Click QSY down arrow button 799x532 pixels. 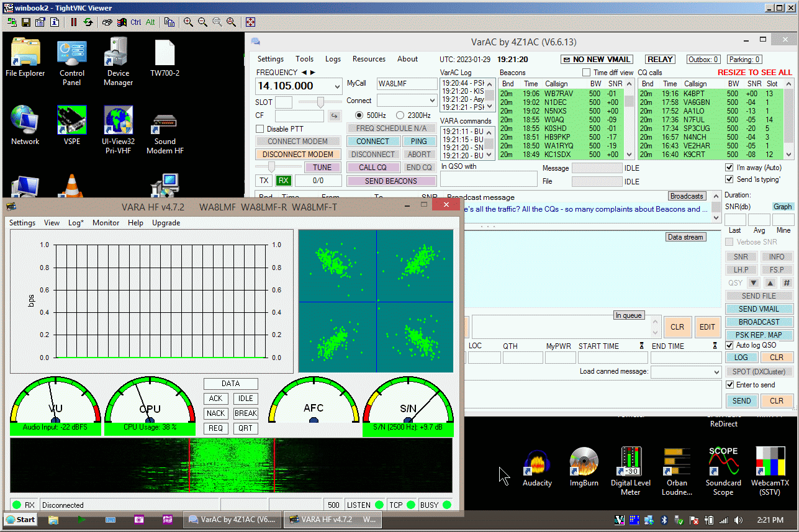coord(752,282)
